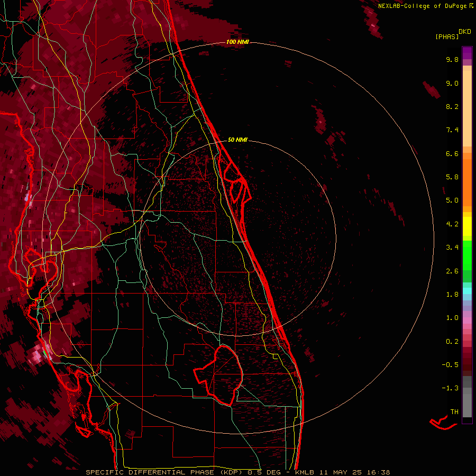The width and height of the screenshot is (476, 476).
Task: Click the 5.8 value on the scale
Action: coord(452,177)
